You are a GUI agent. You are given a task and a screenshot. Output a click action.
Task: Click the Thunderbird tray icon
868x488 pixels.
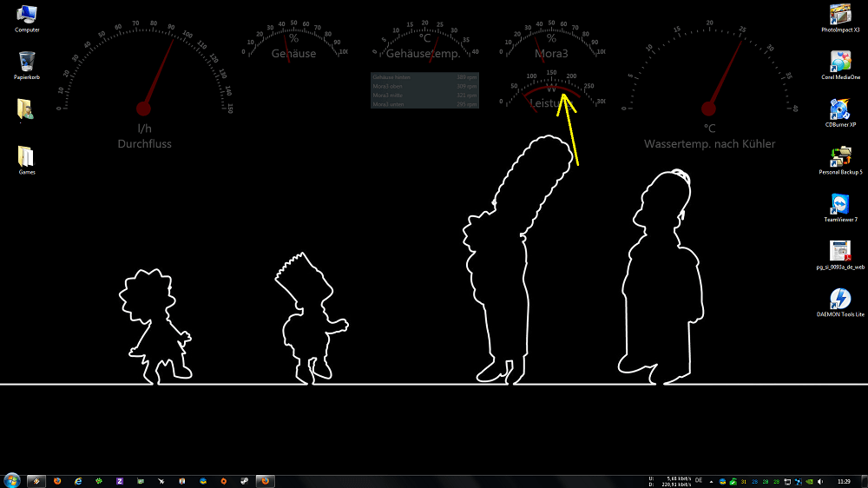pyautogui.click(x=722, y=481)
